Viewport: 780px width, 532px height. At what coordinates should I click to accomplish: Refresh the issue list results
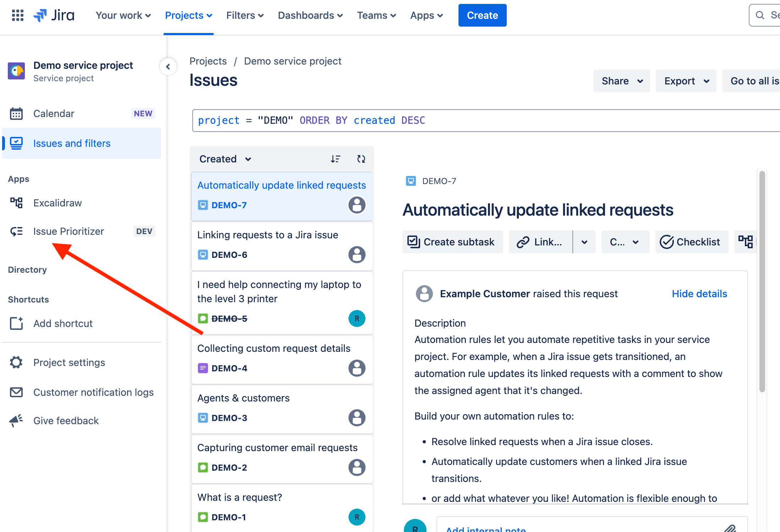coord(361,159)
